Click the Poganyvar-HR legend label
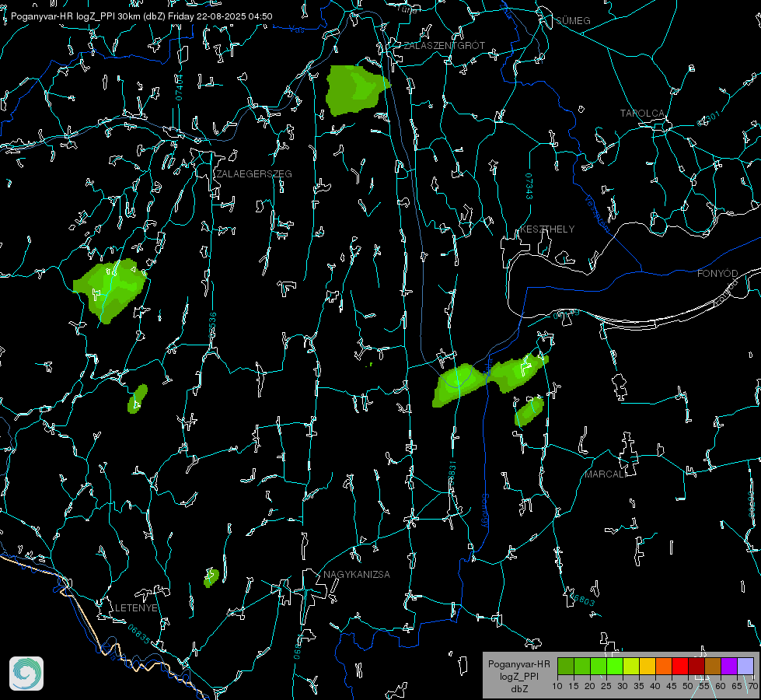This screenshot has width=761, height=700. (x=518, y=663)
